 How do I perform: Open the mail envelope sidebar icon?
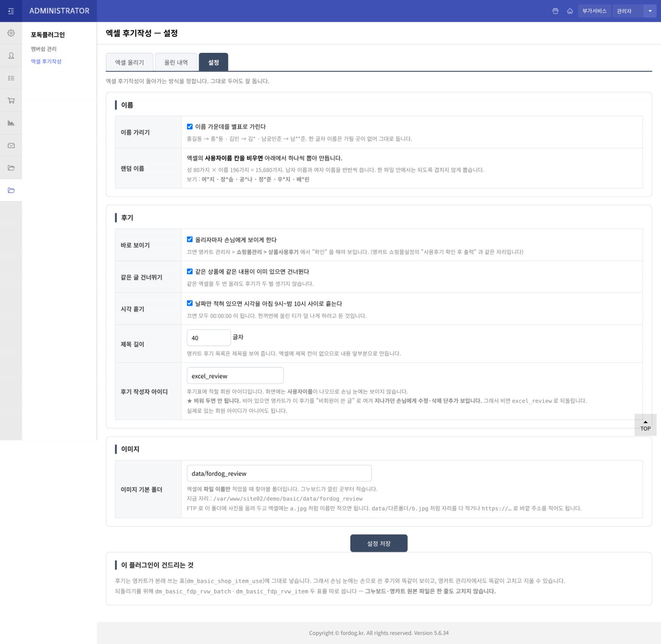coord(11,145)
